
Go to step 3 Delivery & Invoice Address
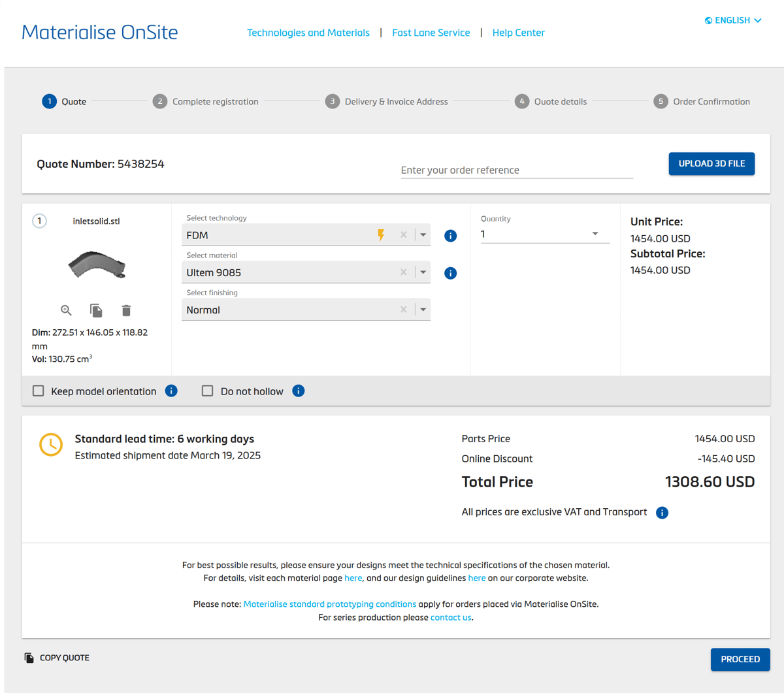click(387, 101)
